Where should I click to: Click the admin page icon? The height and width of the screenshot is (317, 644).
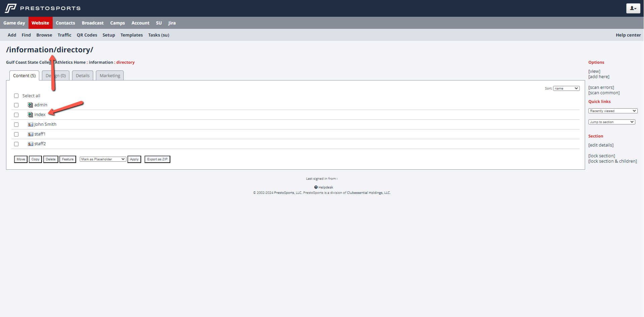pos(30,105)
